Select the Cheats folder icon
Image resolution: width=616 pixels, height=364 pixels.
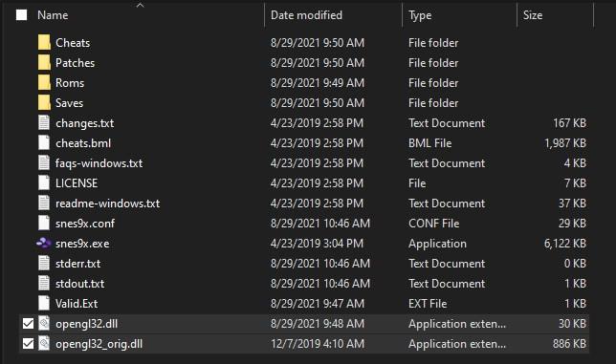[44, 42]
